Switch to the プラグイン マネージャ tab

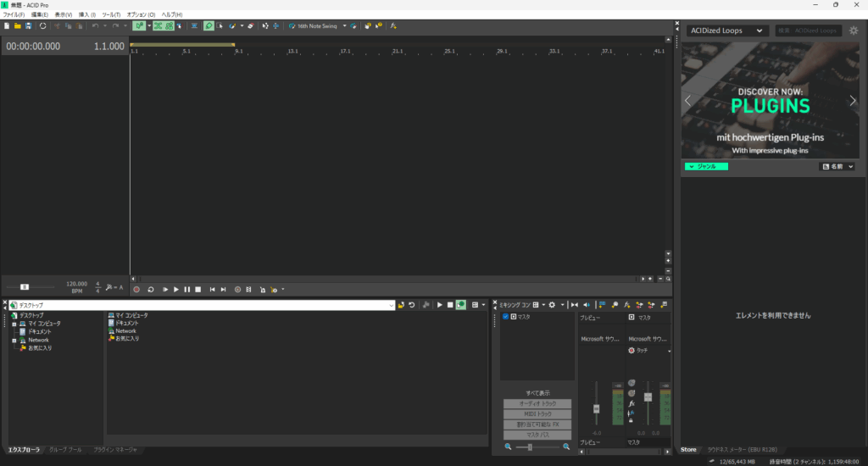click(114, 449)
